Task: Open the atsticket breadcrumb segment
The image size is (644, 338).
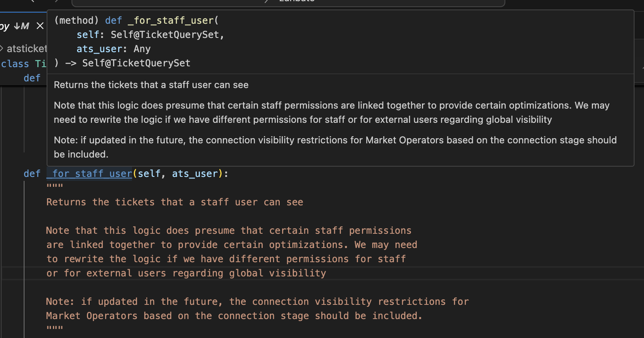Action: tap(26, 49)
